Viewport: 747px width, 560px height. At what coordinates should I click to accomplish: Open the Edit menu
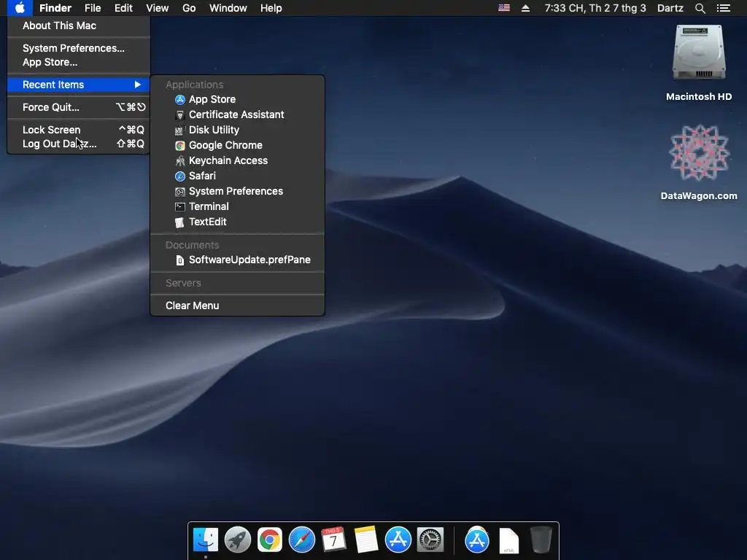123,8
